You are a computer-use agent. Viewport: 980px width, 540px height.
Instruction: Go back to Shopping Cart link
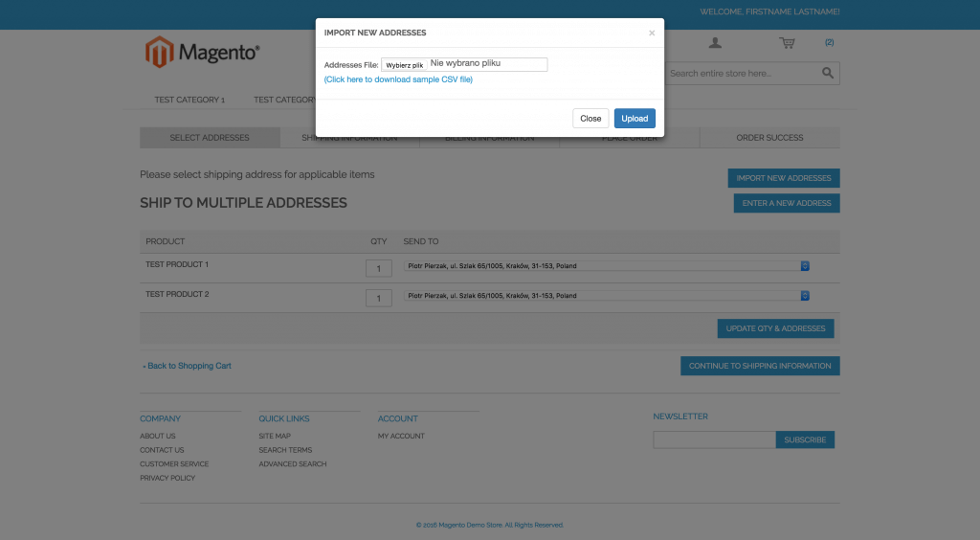click(x=188, y=366)
